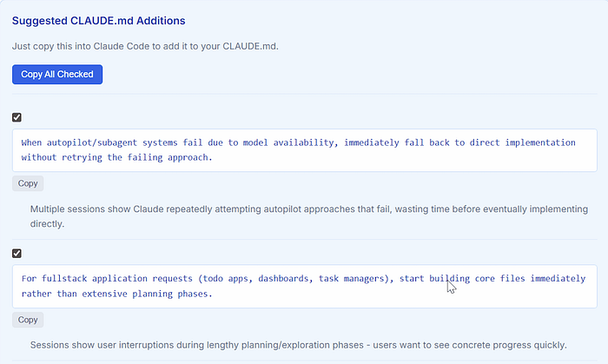The width and height of the screenshot is (608, 364).
Task: Click the Suggested CLAUDE.md Additions heading
Action: tap(98, 20)
